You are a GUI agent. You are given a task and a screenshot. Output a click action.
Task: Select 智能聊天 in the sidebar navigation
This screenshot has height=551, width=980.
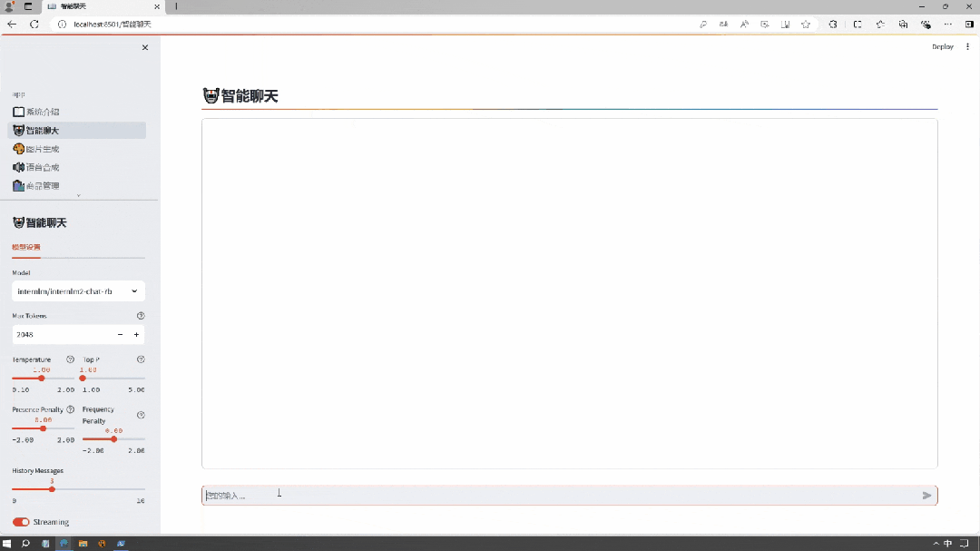click(x=76, y=130)
